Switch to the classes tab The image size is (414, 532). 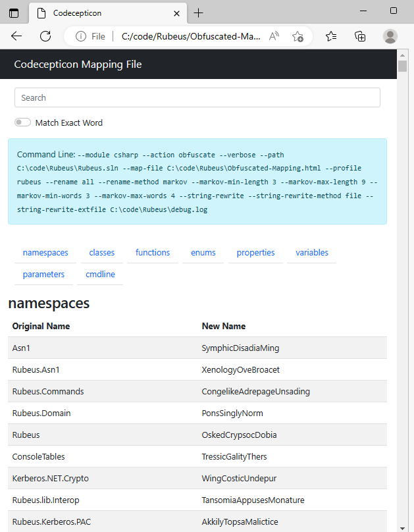[102, 253]
